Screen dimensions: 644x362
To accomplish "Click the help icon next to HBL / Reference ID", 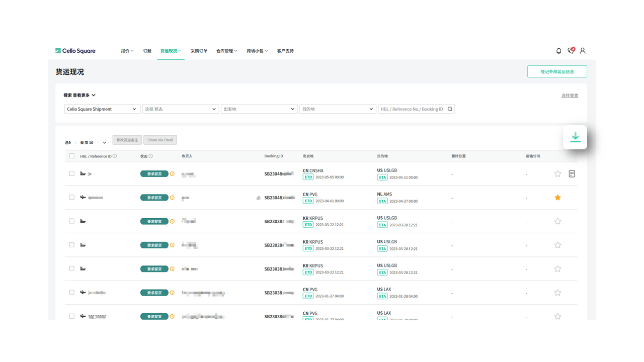I will click(115, 156).
